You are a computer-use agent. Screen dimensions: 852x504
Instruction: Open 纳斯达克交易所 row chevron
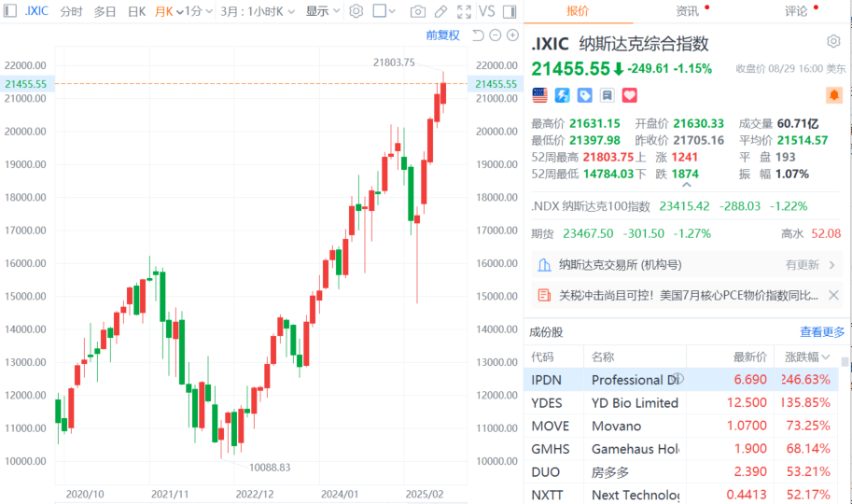point(831,265)
